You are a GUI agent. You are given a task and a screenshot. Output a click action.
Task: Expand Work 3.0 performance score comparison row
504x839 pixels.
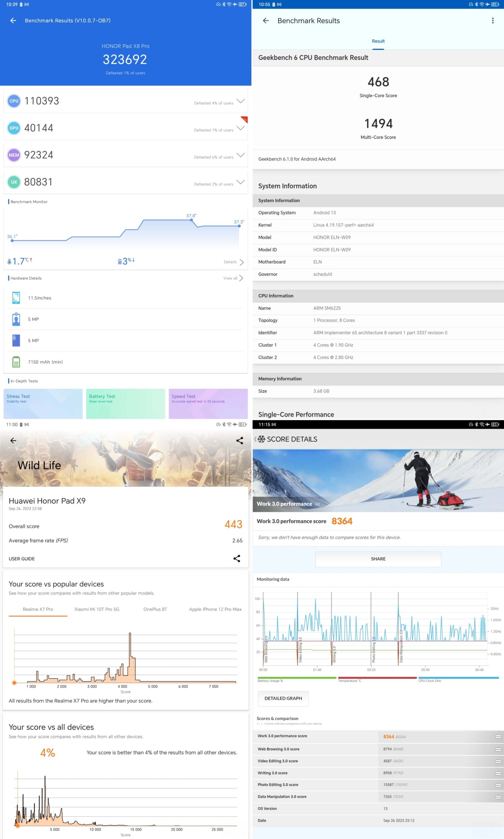(498, 736)
